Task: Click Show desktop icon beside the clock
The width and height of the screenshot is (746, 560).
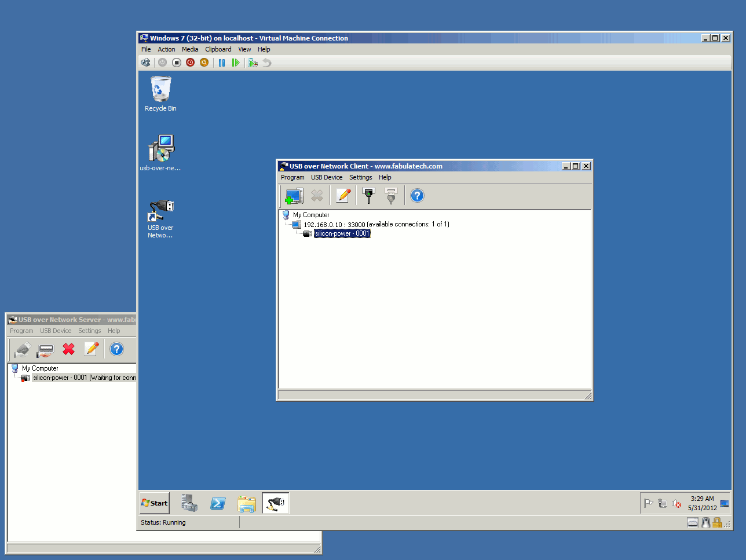Action: [x=725, y=503]
